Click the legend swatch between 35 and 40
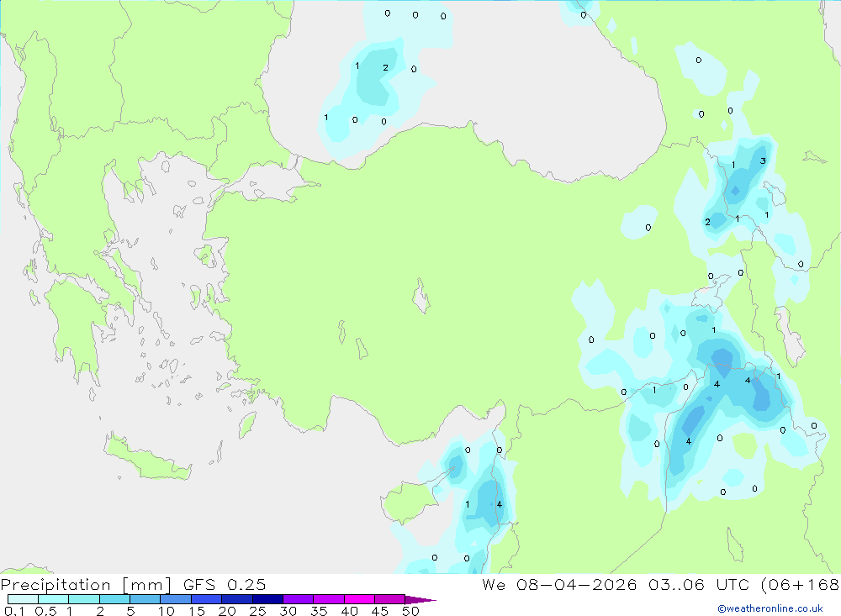Screen dimensions: 841x616 point(329,599)
